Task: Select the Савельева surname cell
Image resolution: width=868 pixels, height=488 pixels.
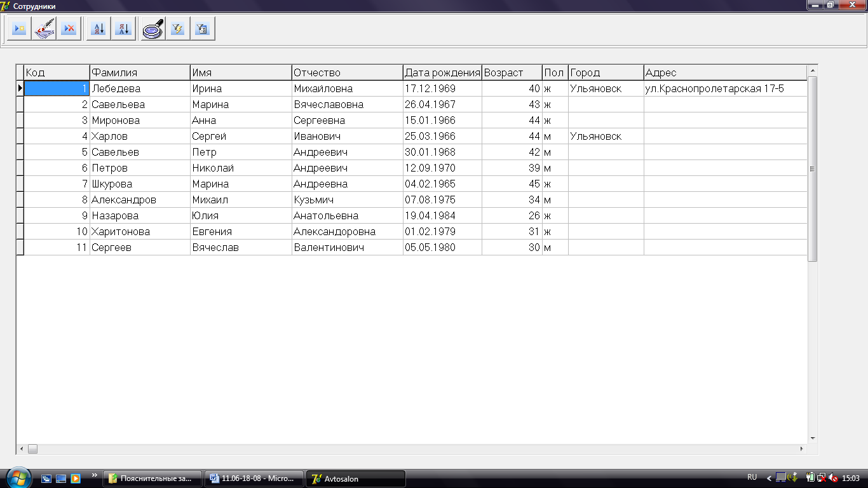Action: (x=140, y=104)
